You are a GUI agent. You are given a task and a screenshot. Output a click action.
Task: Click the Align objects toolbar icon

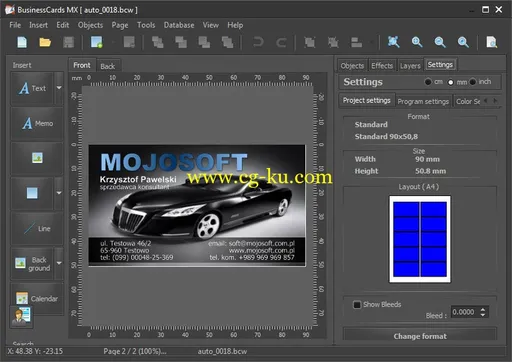[x=356, y=42]
